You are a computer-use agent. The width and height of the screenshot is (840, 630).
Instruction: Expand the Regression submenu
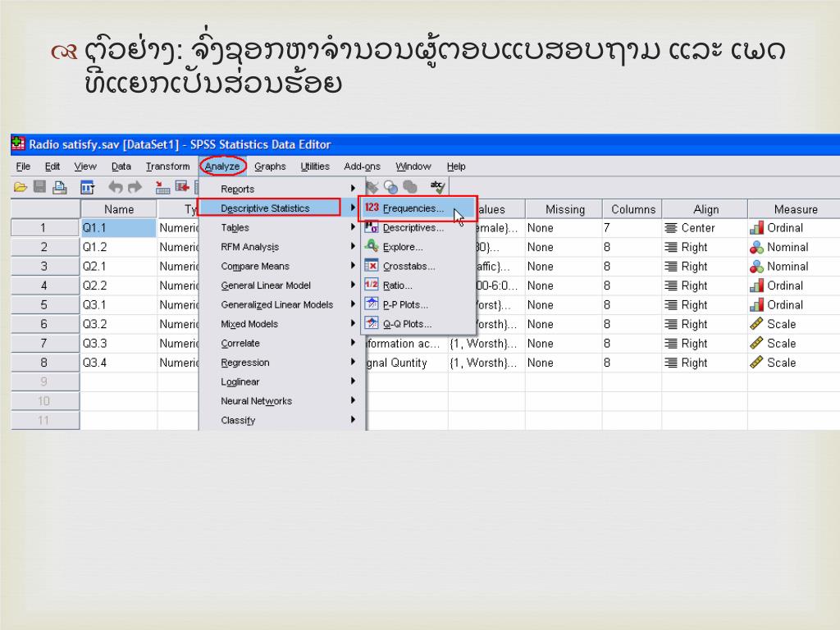pos(282,362)
